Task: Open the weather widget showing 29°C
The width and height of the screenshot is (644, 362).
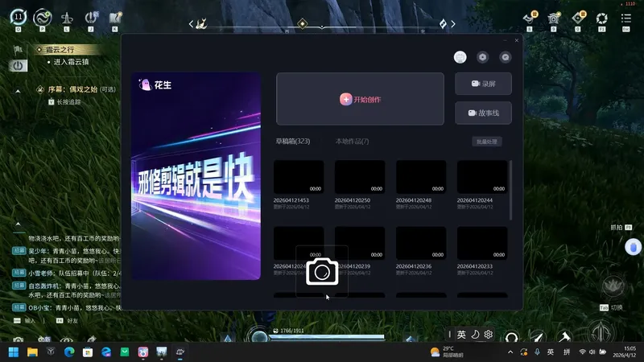Action: click(447, 352)
